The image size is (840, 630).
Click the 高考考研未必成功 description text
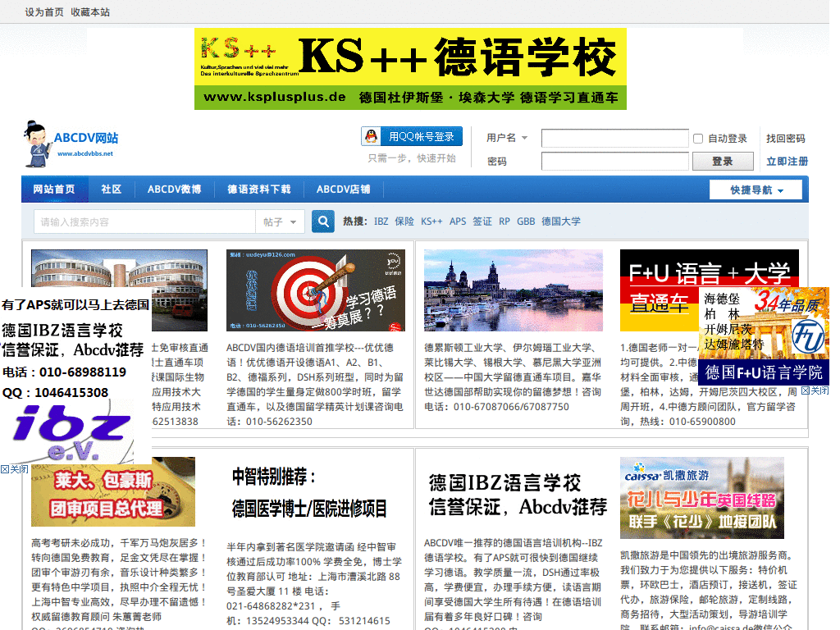click(119, 584)
